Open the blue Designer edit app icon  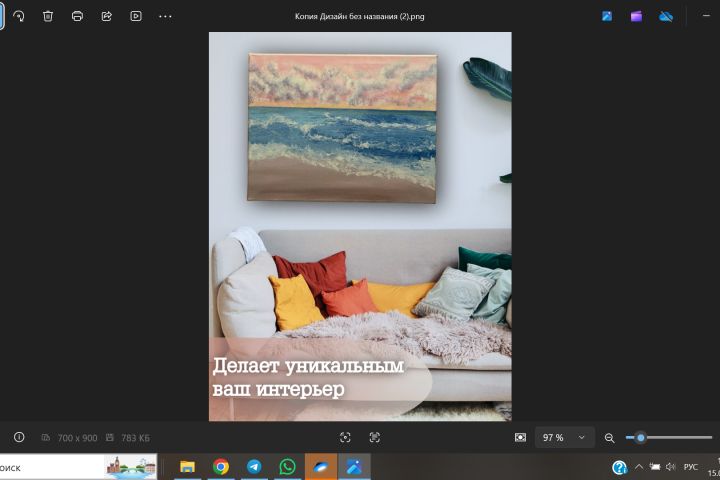607,17
